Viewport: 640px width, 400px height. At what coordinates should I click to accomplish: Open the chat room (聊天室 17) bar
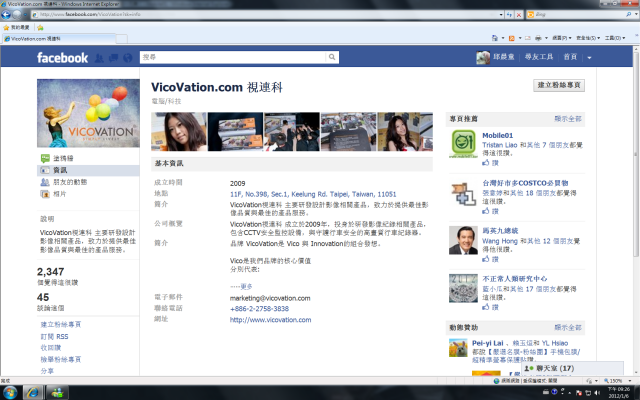pyautogui.click(x=572, y=368)
